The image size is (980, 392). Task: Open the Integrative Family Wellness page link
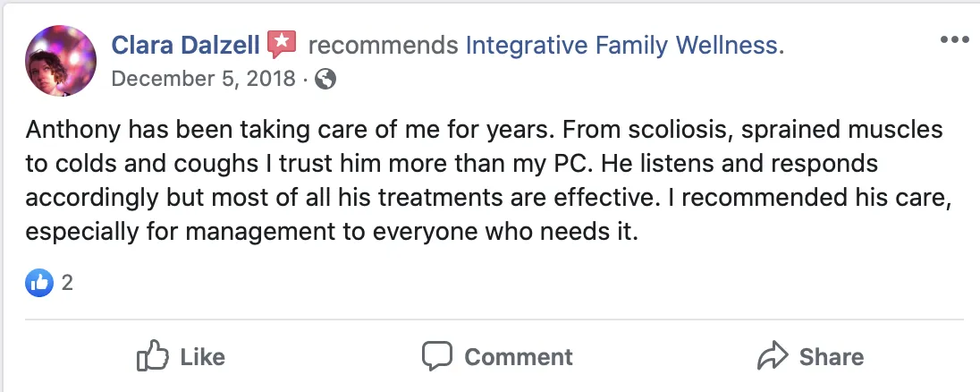pyautogui.click(x=624, y=44)
